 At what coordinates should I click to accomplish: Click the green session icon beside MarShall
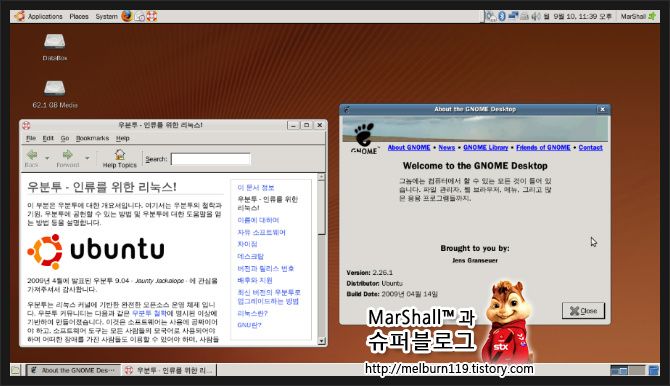point(652,16)
